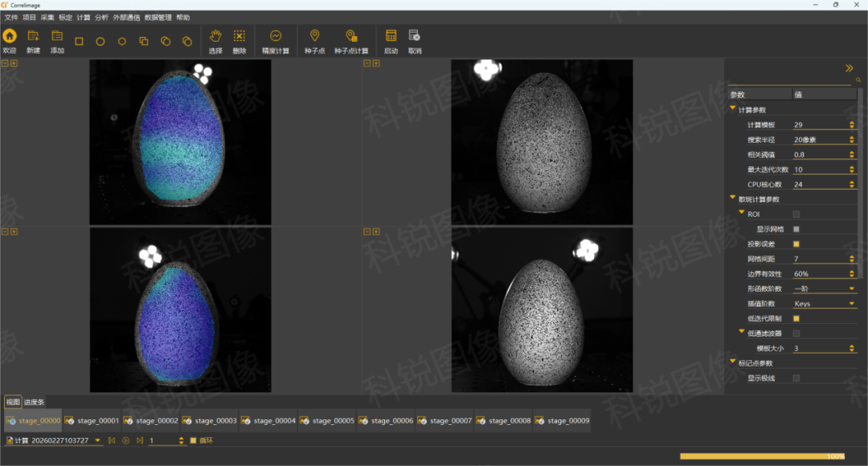Switch to the 进度条 tab
The image size is (868, 466).
point(35,402)
